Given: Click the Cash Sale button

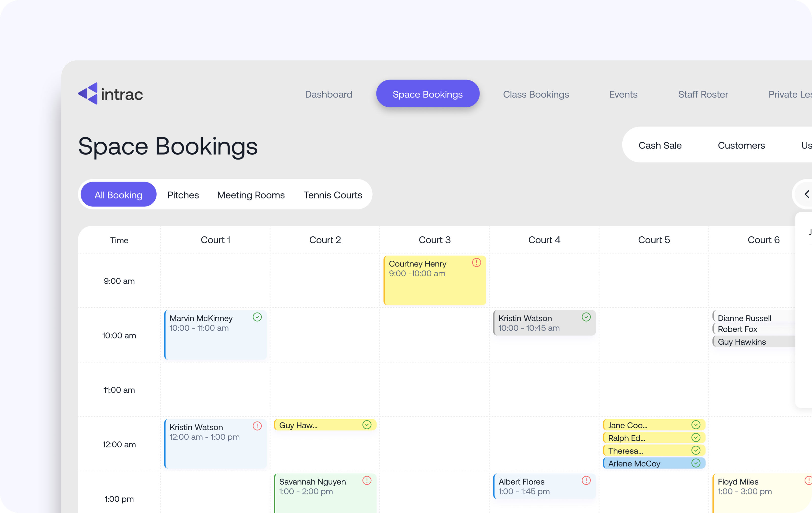Looking at the screenshot, I should coord(660,145).
